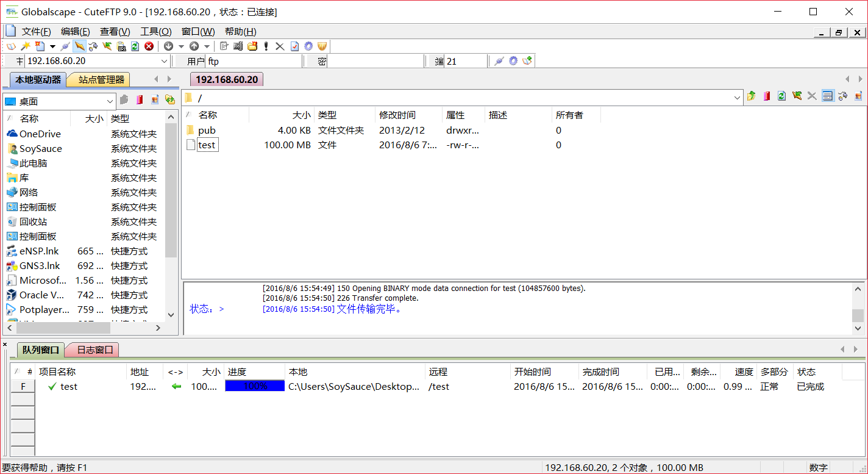Click the Download arrow circle icon
This screenshot has width=868, height=474.
click(x=168, y=46)
